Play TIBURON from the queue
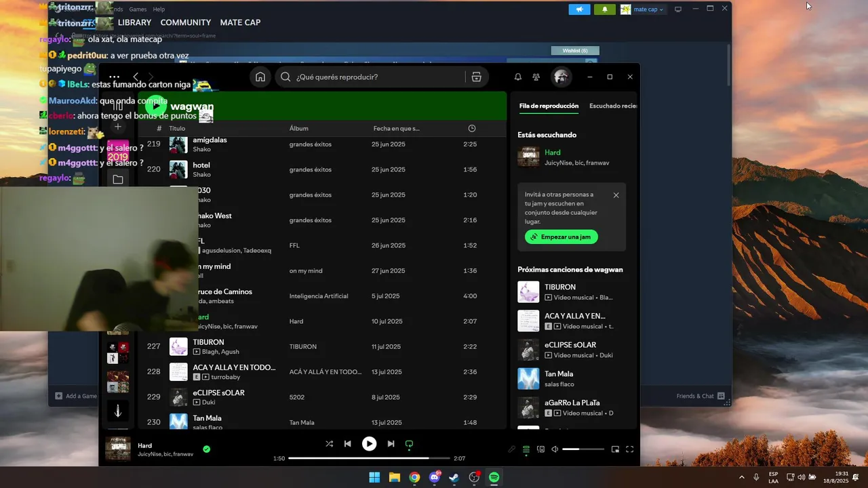 (x=572, y=292)
